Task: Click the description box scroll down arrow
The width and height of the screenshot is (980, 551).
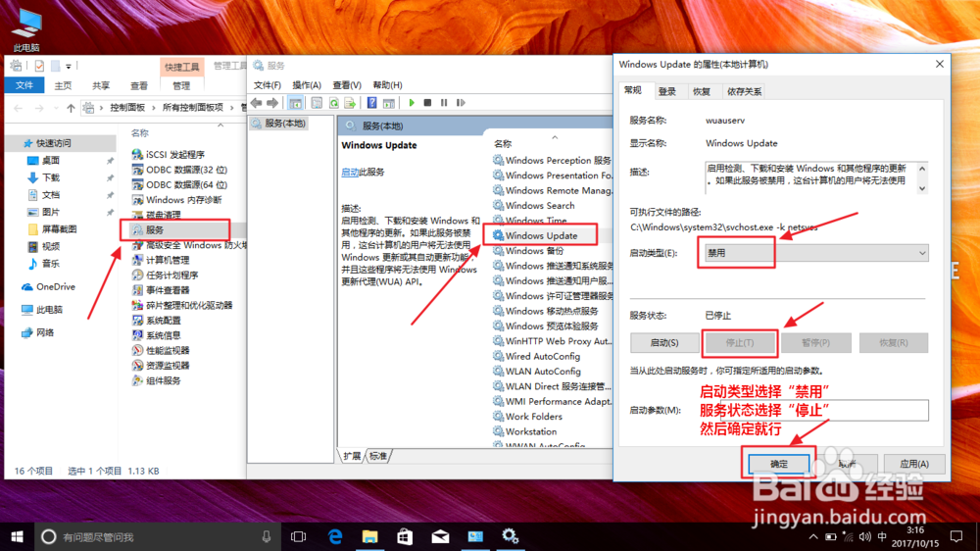Action: click(922, 188)
